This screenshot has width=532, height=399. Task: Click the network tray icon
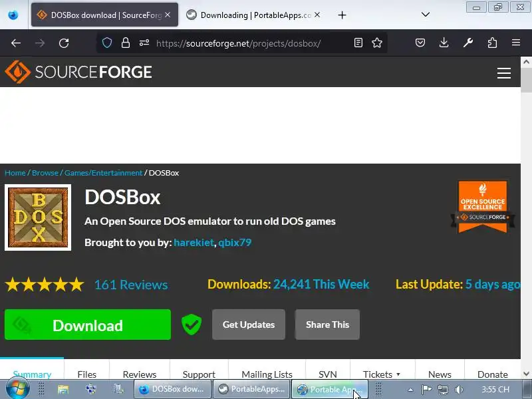point(443,390)
